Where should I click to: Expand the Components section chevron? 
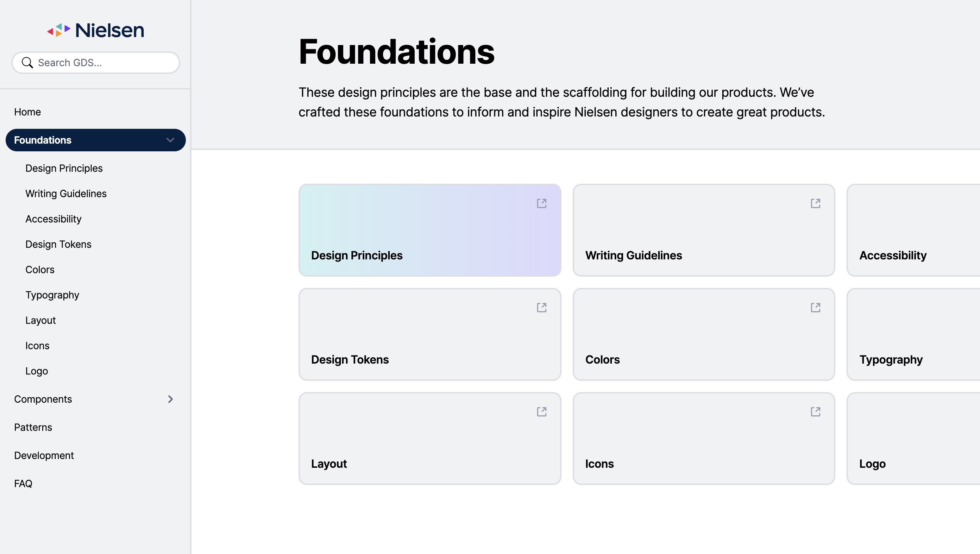[170, 399]
